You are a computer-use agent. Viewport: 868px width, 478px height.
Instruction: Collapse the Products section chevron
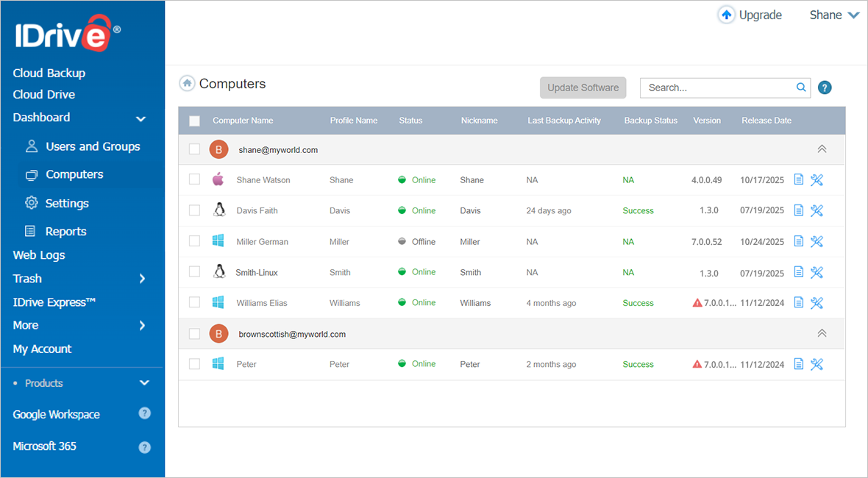click(x=144, y=383)
